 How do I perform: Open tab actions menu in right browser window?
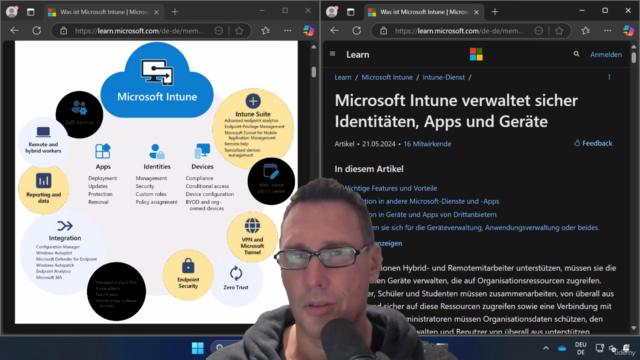pyautogui.click(x=351, y=12)
